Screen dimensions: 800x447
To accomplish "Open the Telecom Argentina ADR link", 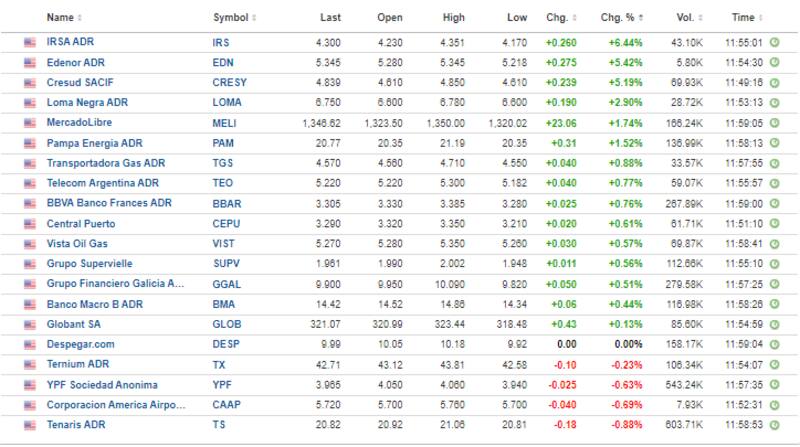I will coord(101,184).
